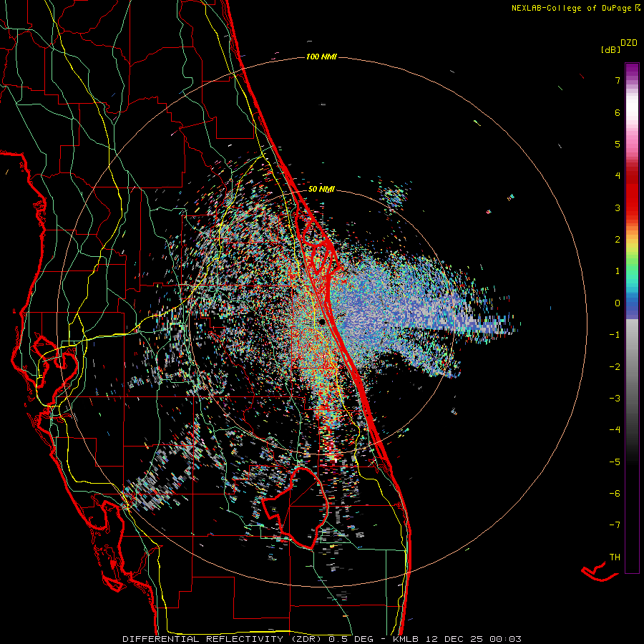Image resolution: width=644 pixels, height=644 pixels.
Task: Click the black radar site dot at the center
Action: click(322, 322)
